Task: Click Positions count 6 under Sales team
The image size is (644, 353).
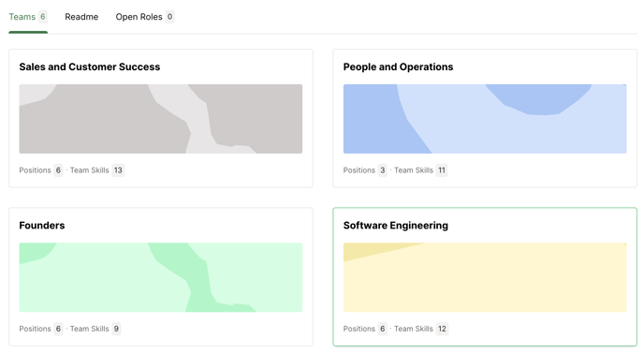Action: tap(58, 170)
